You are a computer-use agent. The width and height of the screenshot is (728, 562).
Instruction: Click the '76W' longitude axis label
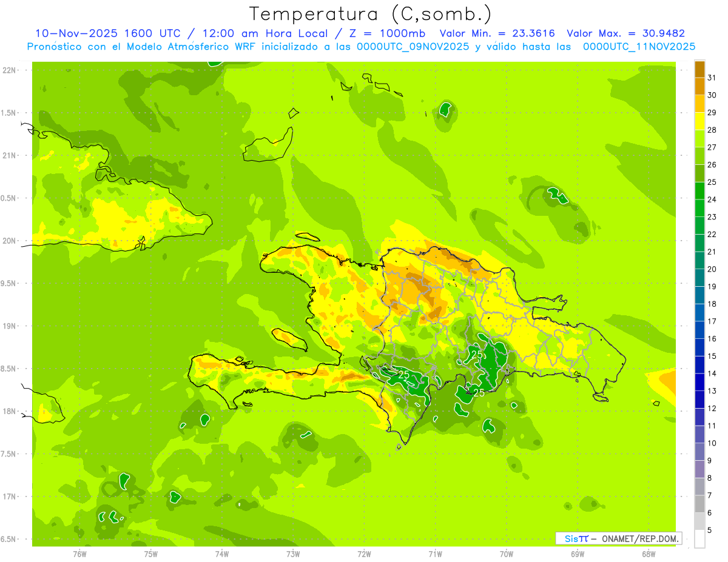79,554
